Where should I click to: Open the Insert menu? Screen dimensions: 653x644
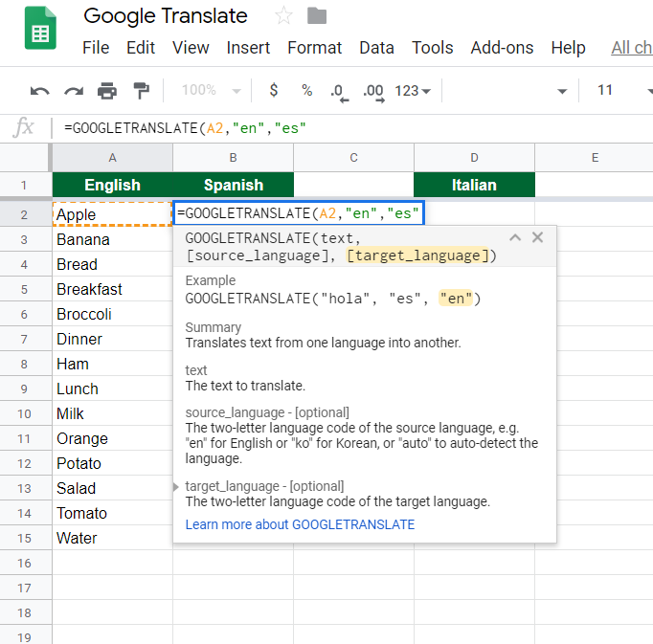tap(248, 48)
